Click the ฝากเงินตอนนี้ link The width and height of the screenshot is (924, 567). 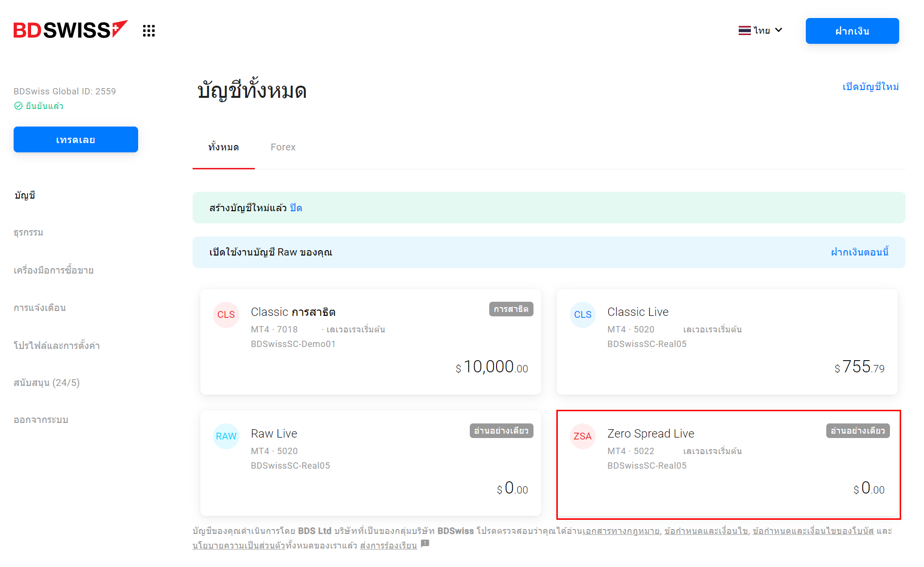859,252
